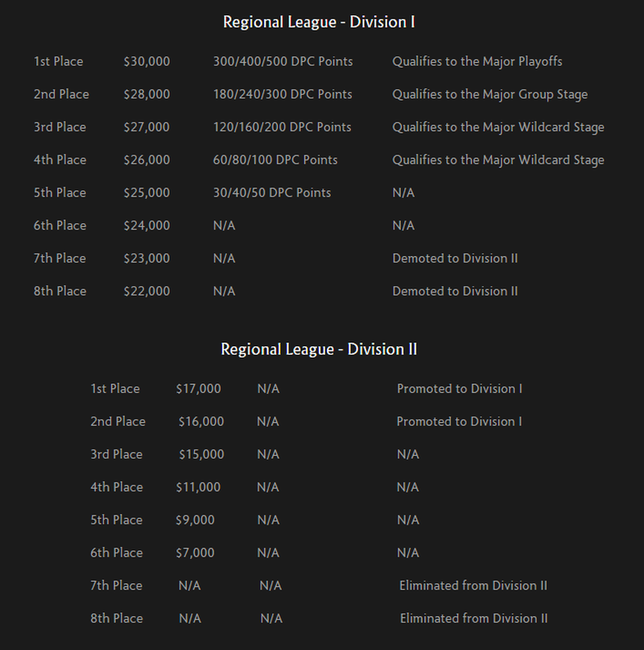Click the $17,000 Division II prize
Image resolution: width=644 pixels, height=650 pixels.
click(199, 388)
